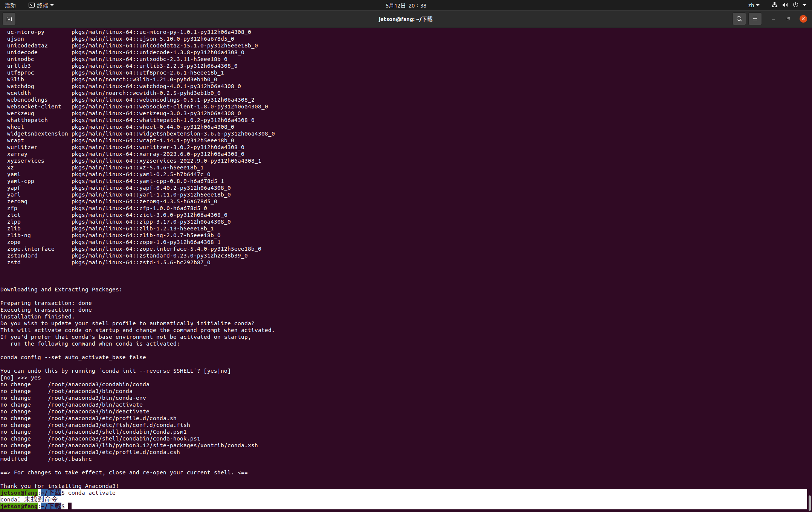This screenshot has height=512, width=812.
Task: Open 活动 activities overview
Action: [10, 5]
